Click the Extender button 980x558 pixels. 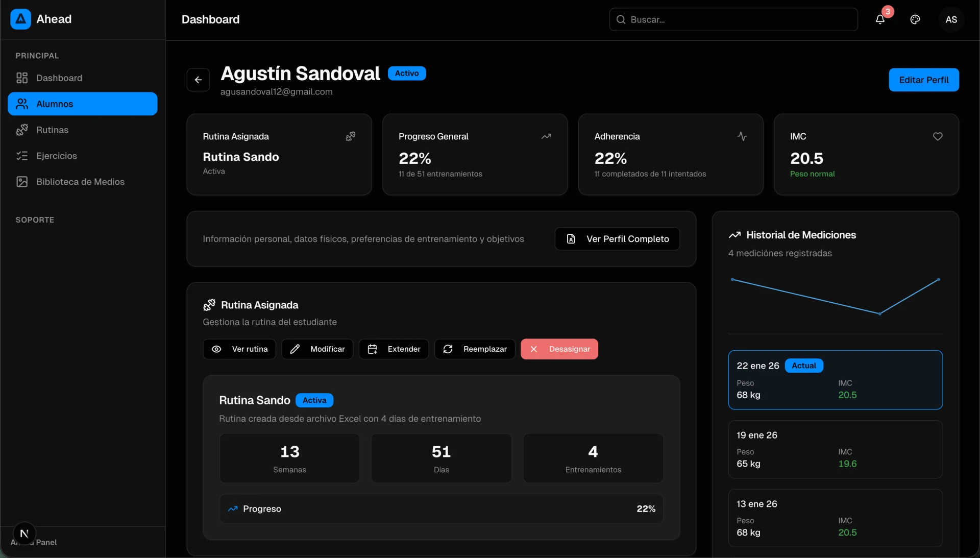click(x=393, y=349)
